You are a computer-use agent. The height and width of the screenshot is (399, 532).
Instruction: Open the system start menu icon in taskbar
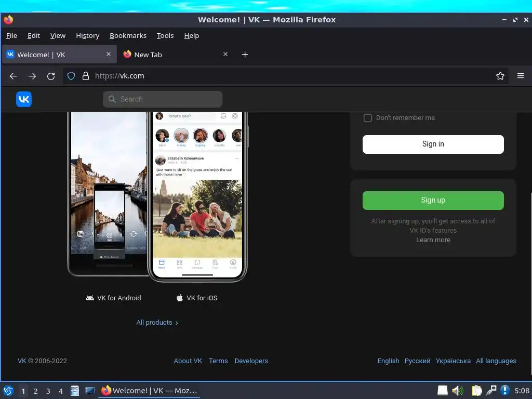point(8,391)
